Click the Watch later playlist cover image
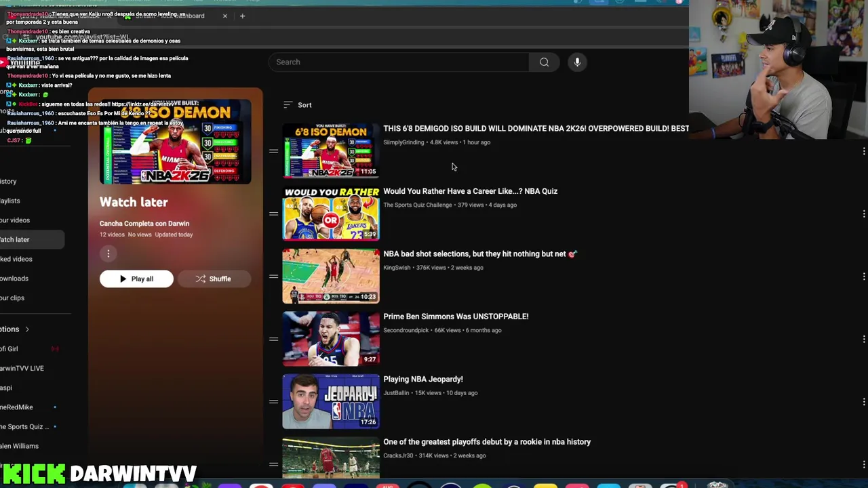The image size is (868, 488). point(176,142)
